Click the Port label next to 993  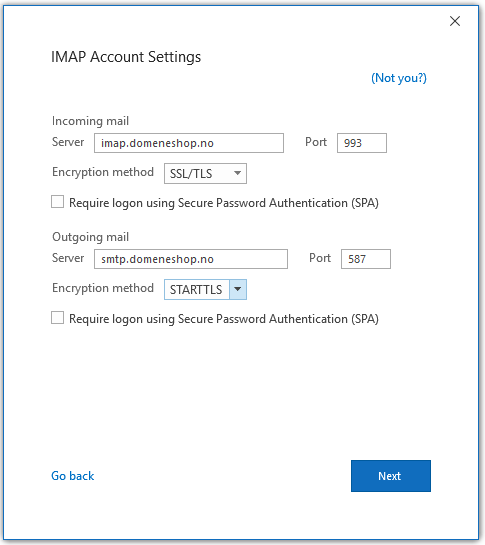(316, 142)
